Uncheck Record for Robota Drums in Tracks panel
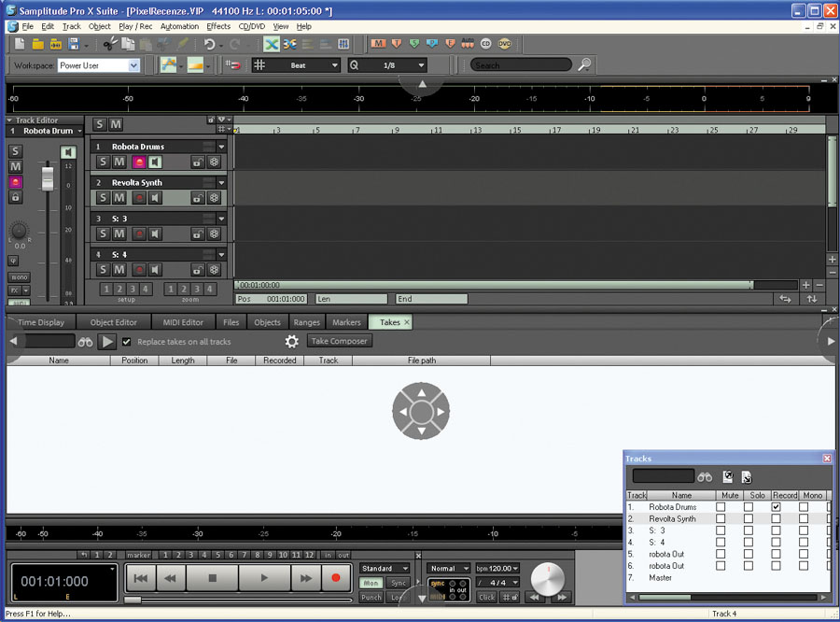This screenshot has width=840, height=622. pos(777,506)
